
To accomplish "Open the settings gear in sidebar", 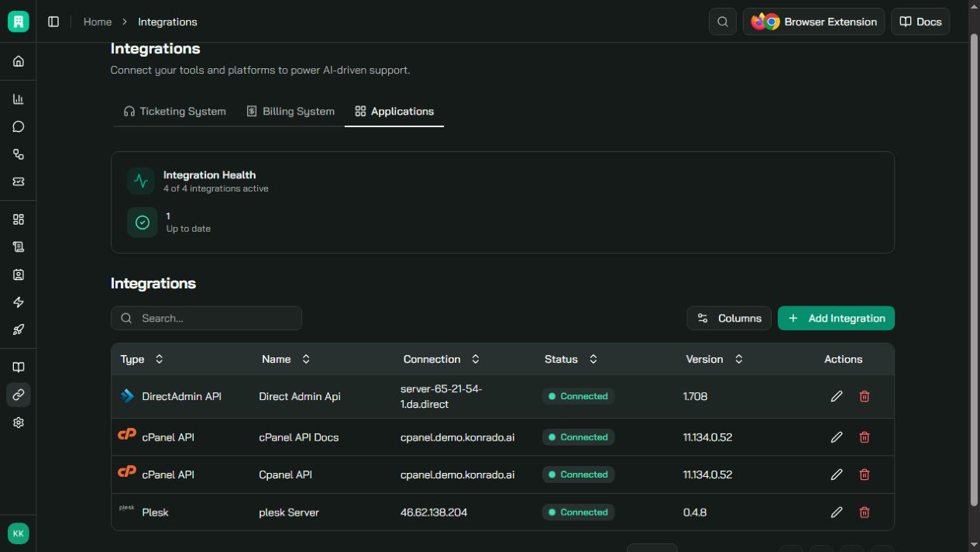I will pos(19,423).
